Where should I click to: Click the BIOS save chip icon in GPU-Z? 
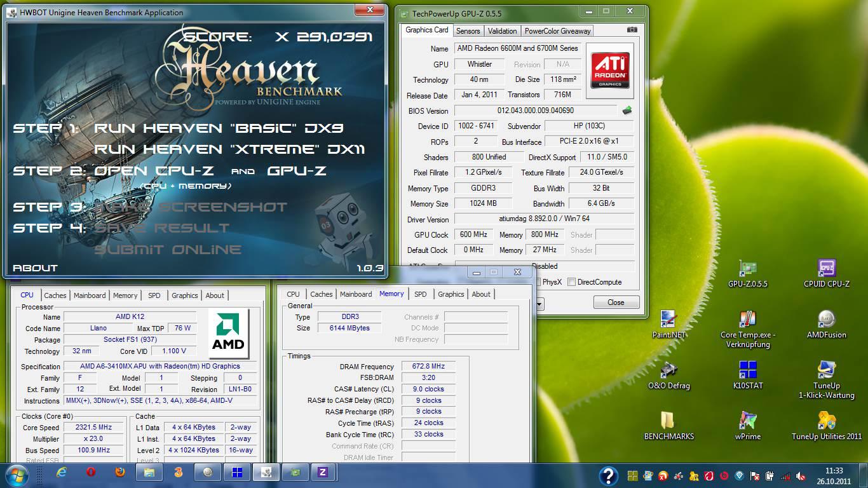pos(627,111)
